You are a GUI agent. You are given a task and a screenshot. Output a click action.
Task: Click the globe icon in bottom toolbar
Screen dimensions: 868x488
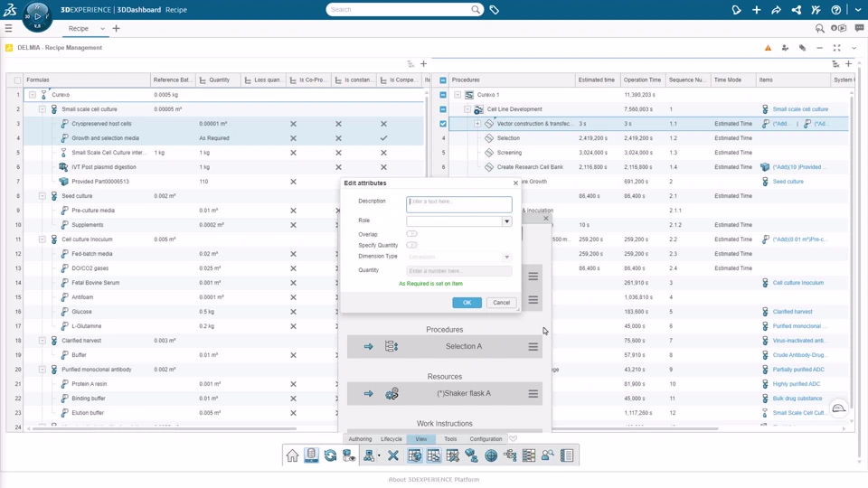coord(491,455)
